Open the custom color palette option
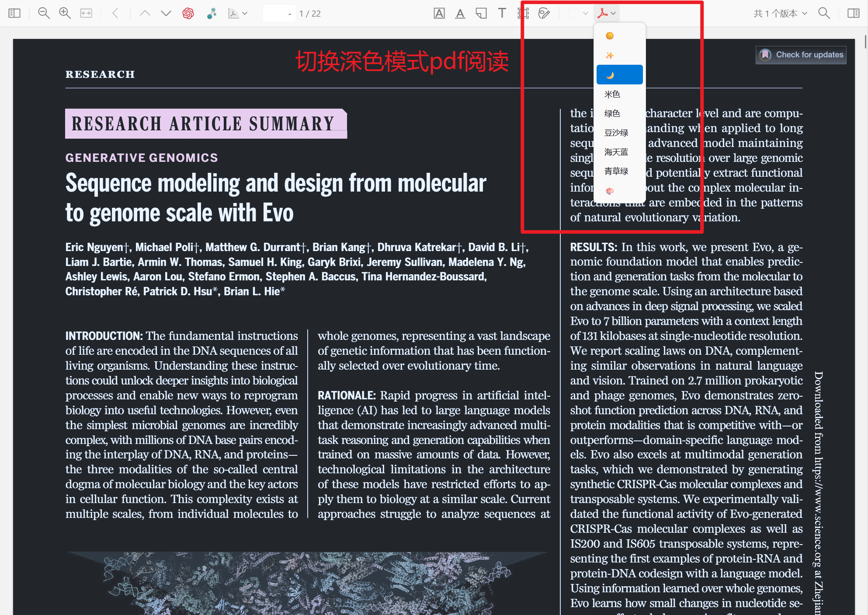Viewport: 868px width, 615px height. [x=610, y=191]
